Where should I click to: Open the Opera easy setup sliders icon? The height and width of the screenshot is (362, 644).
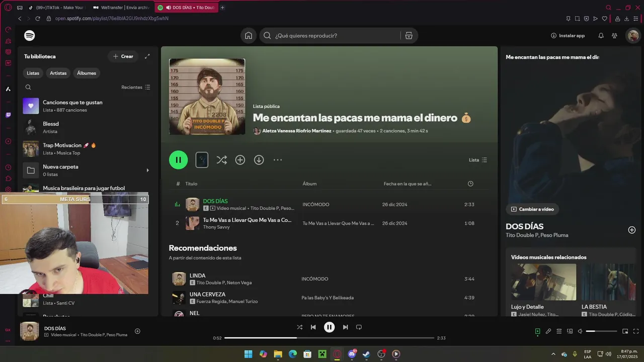pyautogui.click(x=636, y=19)
